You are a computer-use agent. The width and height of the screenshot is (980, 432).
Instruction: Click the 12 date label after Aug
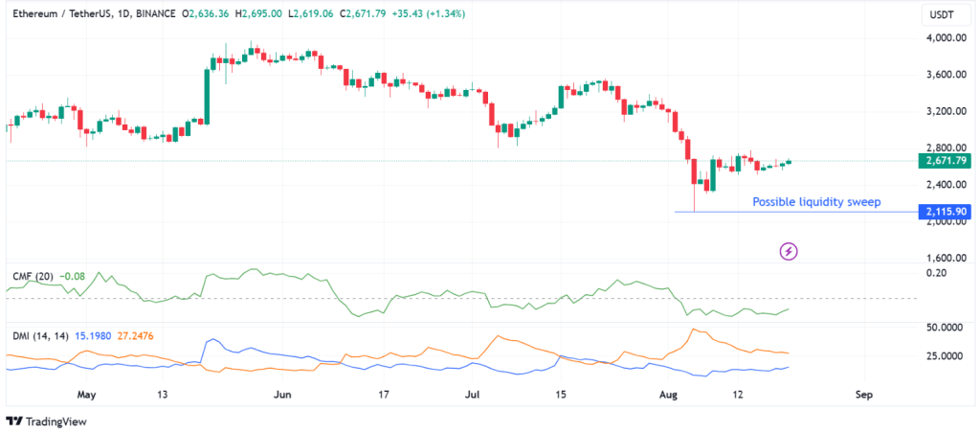(738, 395)
